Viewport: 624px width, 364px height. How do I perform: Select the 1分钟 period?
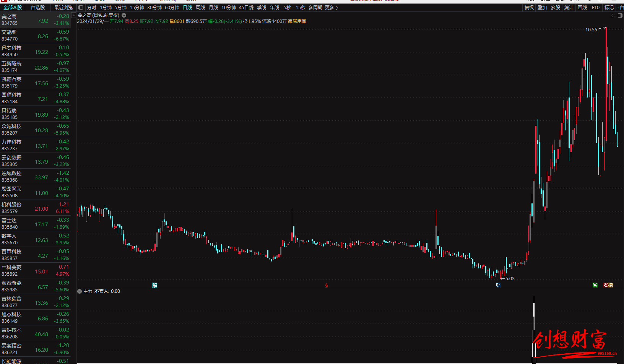click(106, 7)
